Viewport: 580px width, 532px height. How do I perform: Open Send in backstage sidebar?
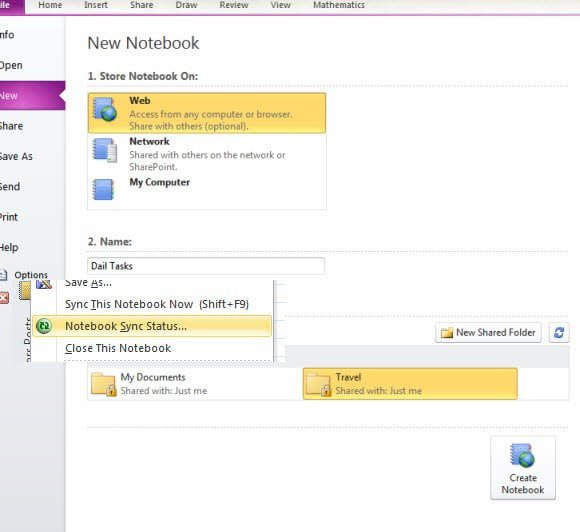[x=33, y=186]
